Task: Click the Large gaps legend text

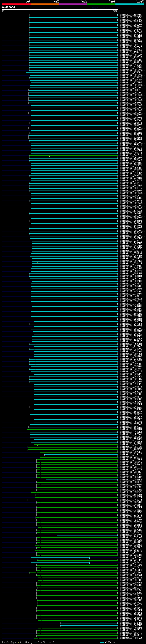Action: coord(28,642)
